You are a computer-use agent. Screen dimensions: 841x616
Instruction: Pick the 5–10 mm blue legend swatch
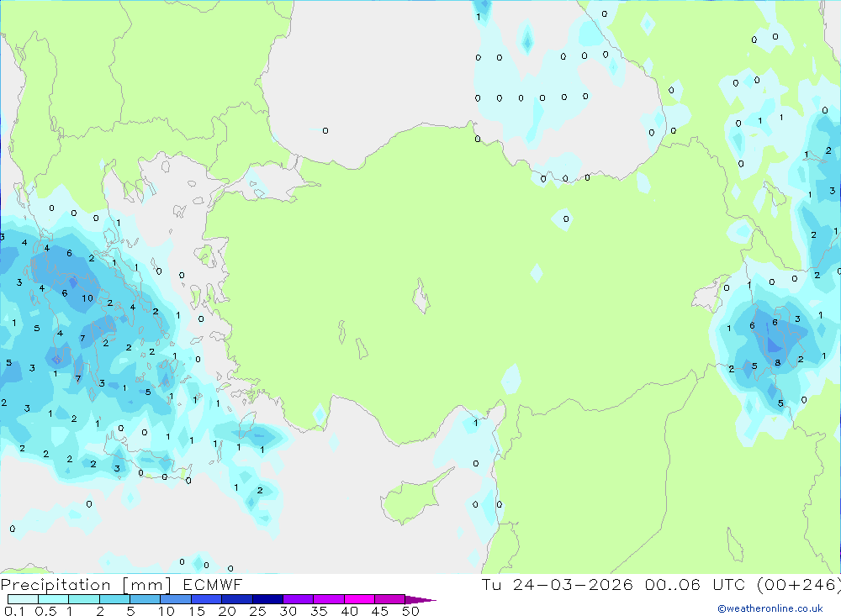(145, 599)
